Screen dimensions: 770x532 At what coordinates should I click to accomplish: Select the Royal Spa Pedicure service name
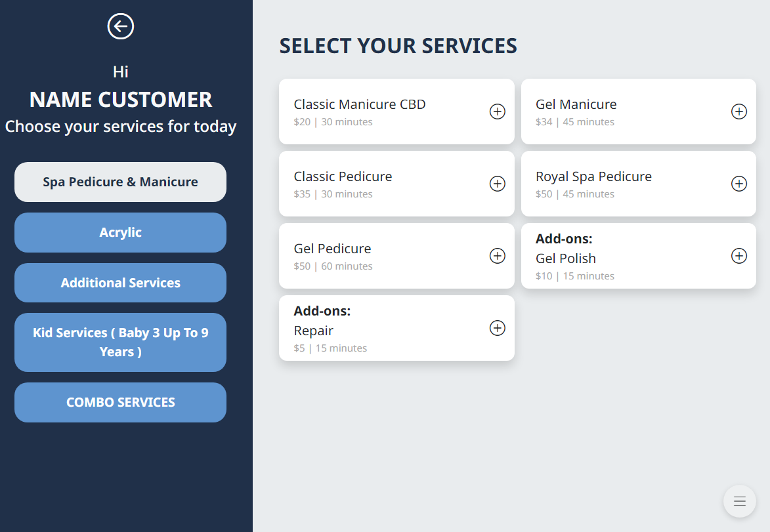(593, 176)
